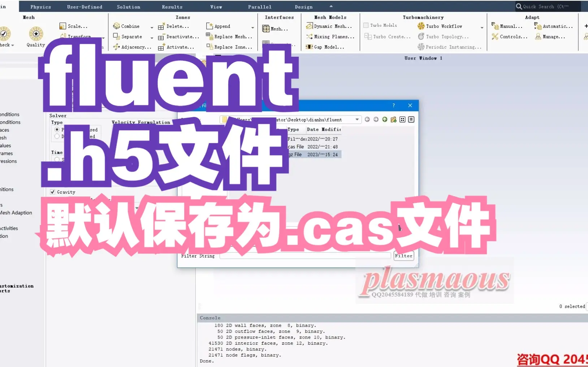Image resolution: width=588 pixels, height=367 pixels.
Task: Create new folder in file dialog
Action: (393, 119)
